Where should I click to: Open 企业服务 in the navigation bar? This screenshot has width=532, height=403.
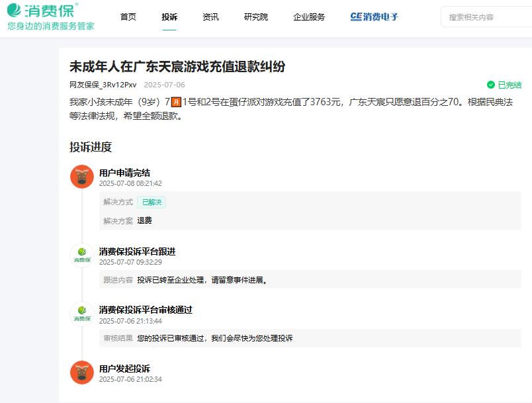(309, 17)
